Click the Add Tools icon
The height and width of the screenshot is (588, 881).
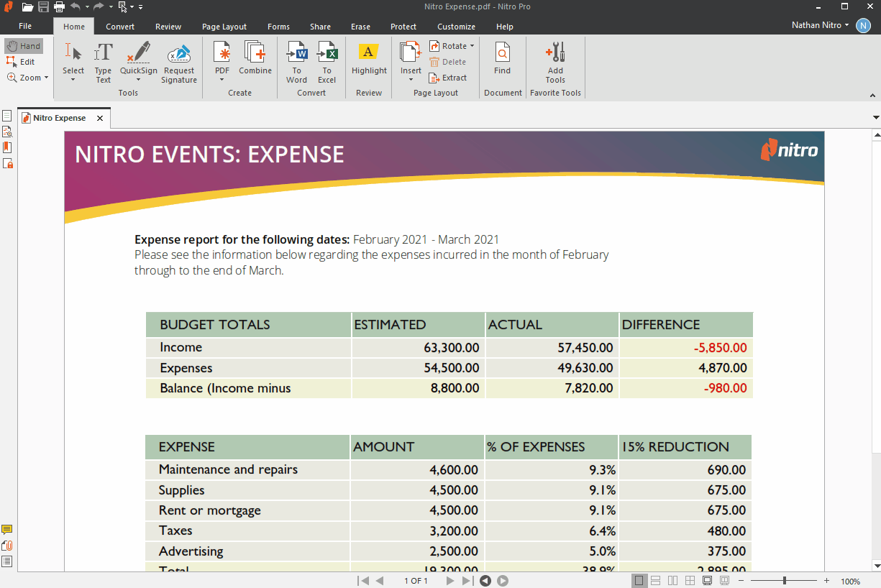[555, 54]
